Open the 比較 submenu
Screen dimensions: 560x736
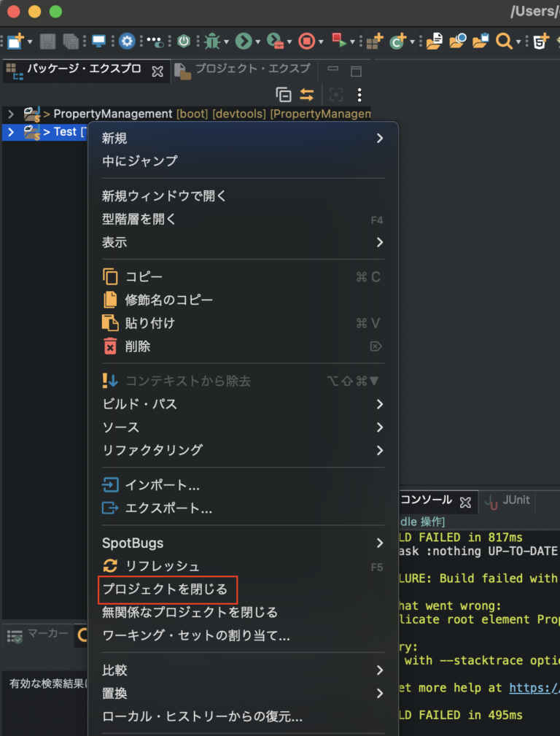coord(243,670)
